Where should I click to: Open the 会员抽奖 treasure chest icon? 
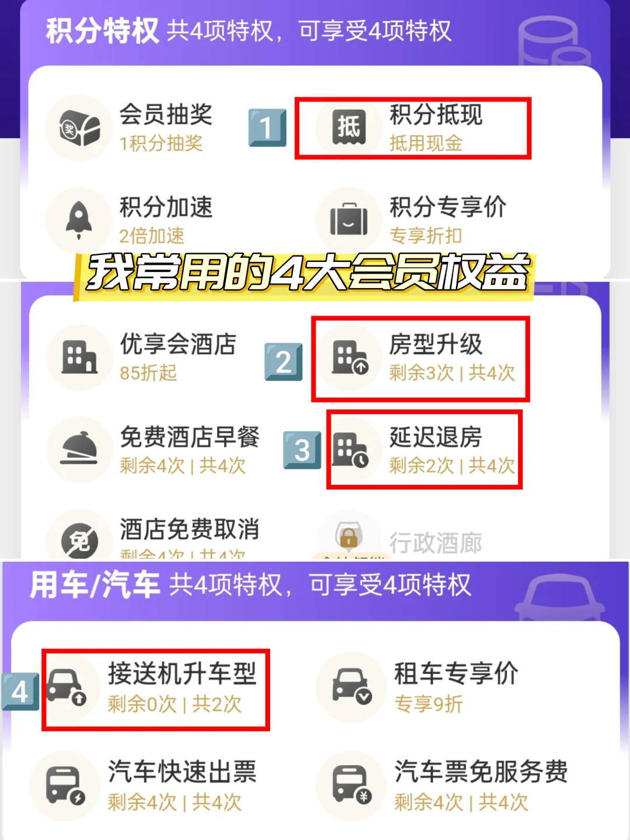(x=79, y=128)
